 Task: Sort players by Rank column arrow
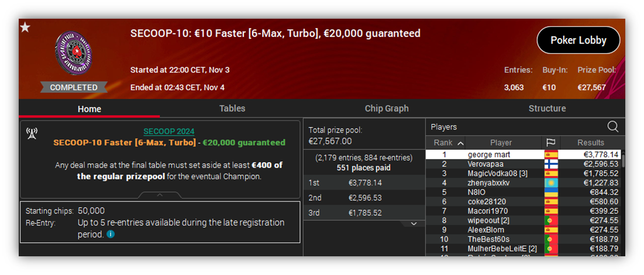pos(460,143)
